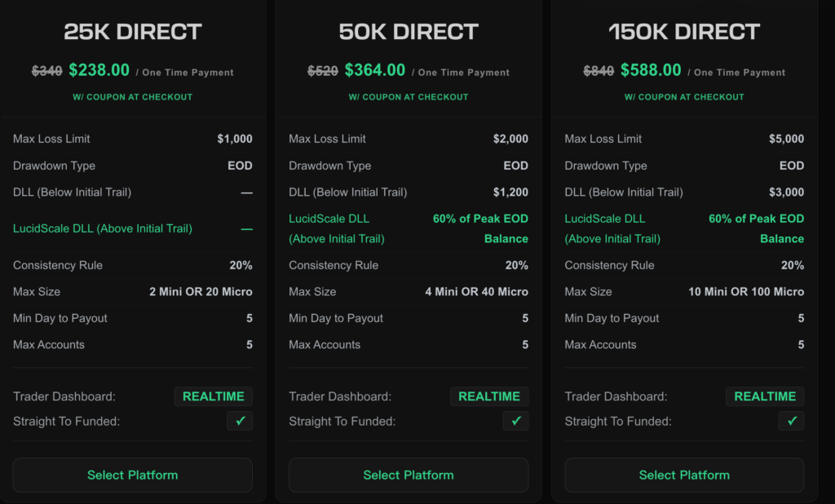This screenshot has height=504, width=835.
Task: Click the coupon at checkout text under 50K Direct
Action: click(x=409, y=97)
